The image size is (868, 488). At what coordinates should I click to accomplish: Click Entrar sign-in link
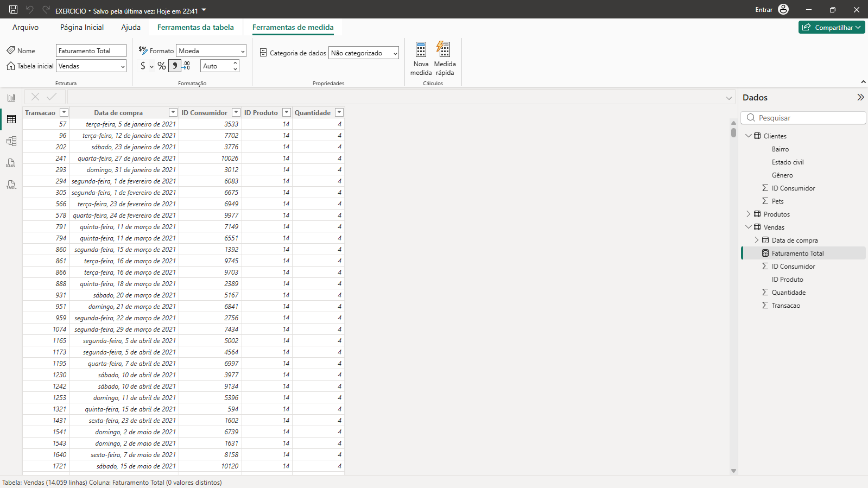click(x=764, y=10)
